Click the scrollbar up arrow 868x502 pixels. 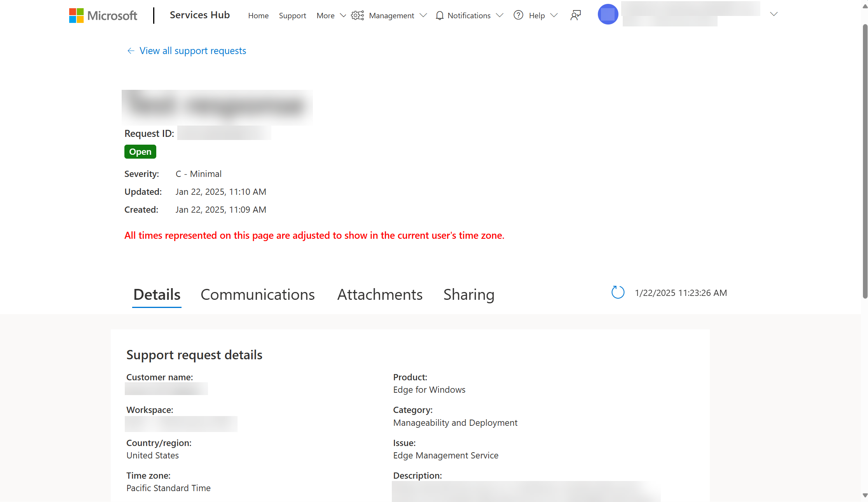(865, 6)
